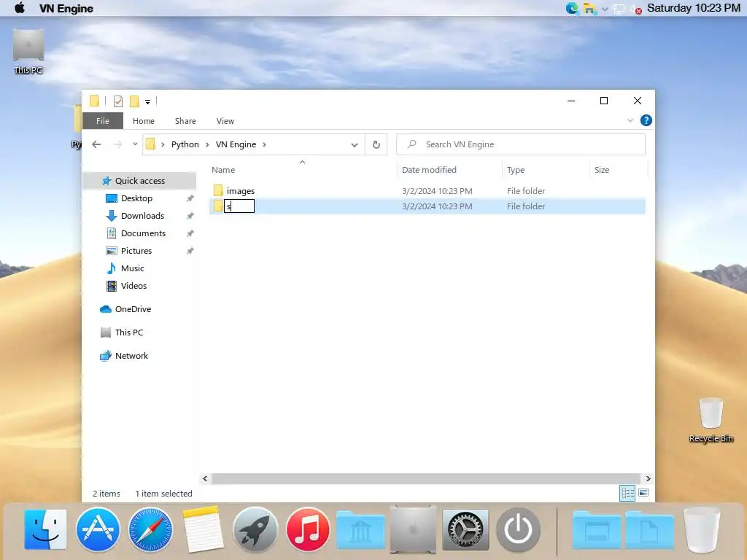Open the Recycle Bin desktop icon

click(x=711, y=420)
